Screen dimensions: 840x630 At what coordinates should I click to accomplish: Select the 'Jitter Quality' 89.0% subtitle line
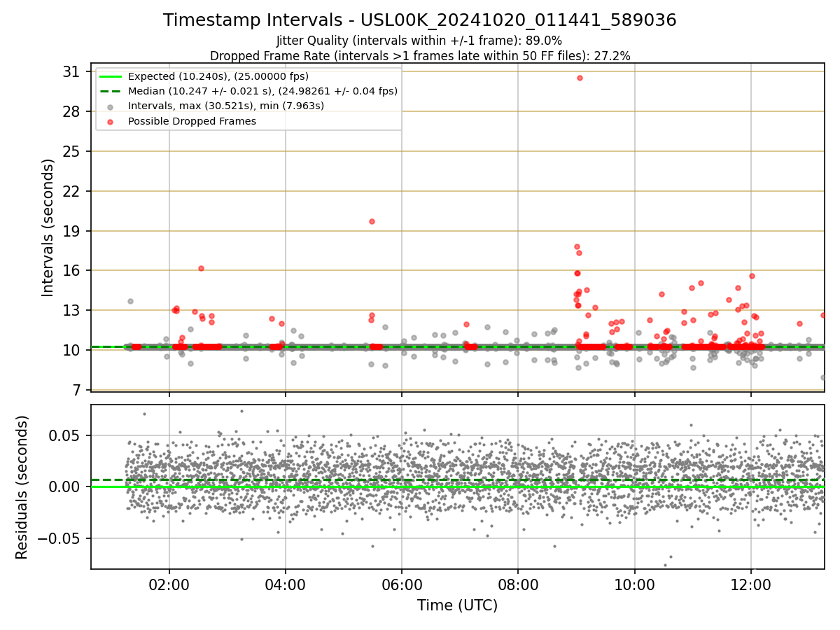click(x=419, y=41)
